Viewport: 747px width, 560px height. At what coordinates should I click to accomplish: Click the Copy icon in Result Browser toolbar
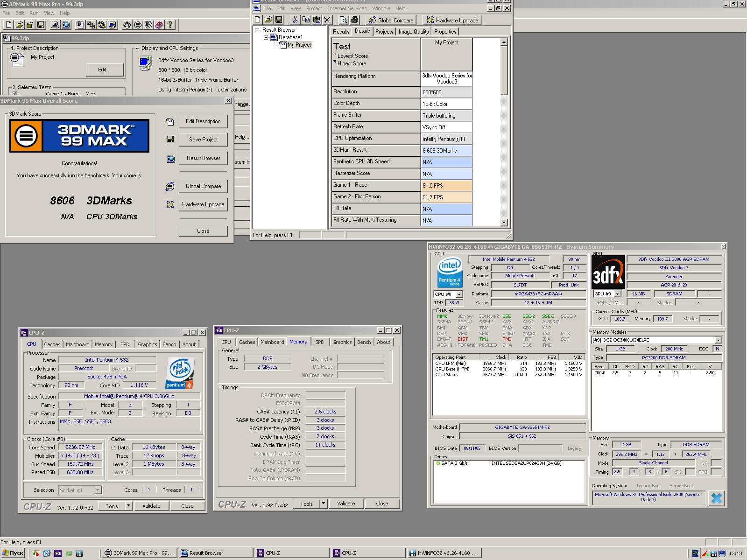pos(306,20)
